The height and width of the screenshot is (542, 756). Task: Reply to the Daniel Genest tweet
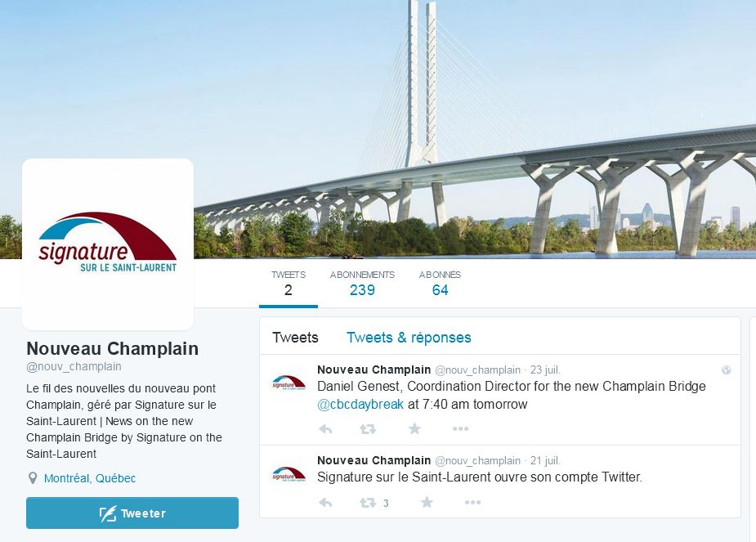(x=325, y=428)
